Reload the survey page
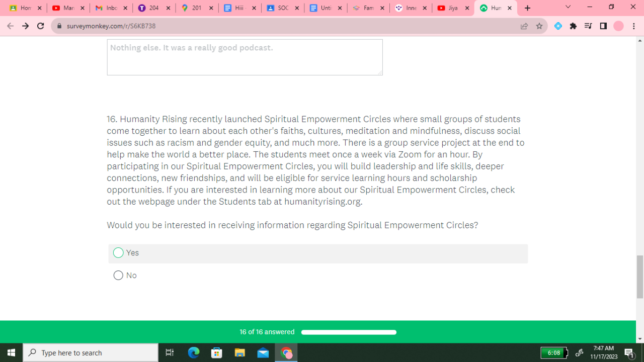Screen dimensions: 644x362 pos(41,26)
